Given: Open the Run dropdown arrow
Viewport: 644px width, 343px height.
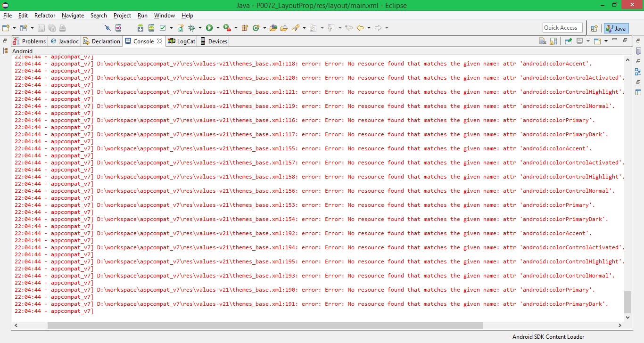Looking at the screenshot, I should click(217, 28).
